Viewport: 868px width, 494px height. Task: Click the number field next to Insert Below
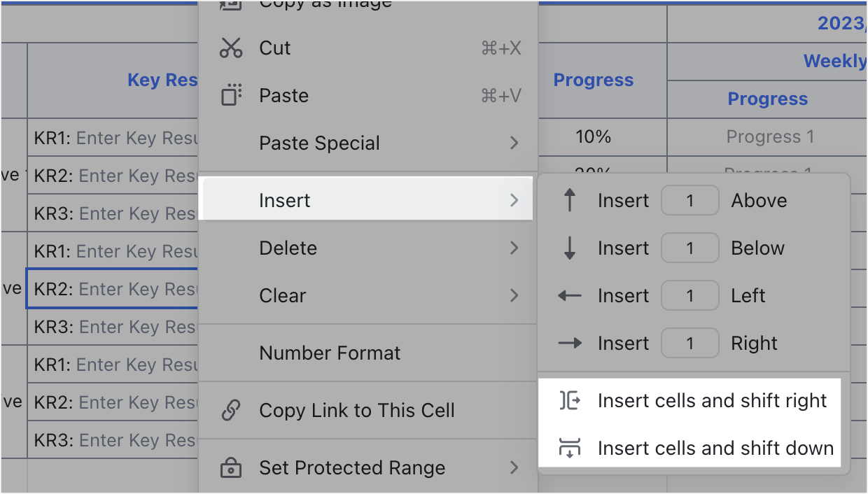[690, 248]
